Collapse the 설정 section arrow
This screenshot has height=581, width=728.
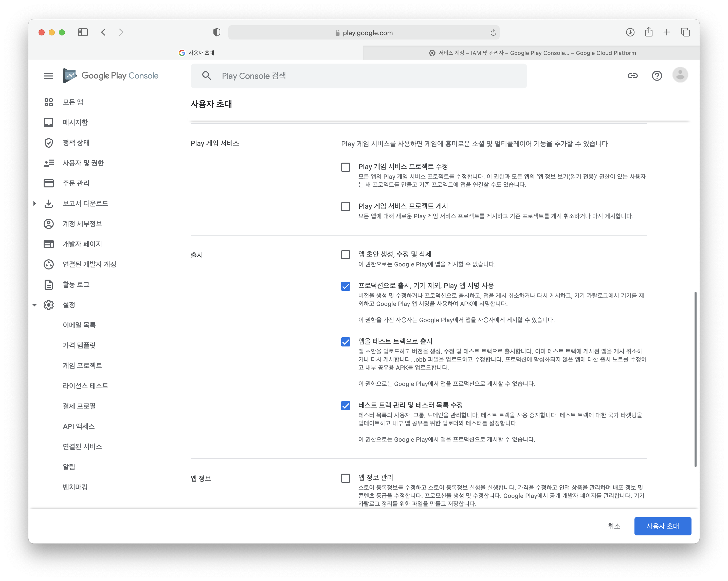[x=34, y=305]
